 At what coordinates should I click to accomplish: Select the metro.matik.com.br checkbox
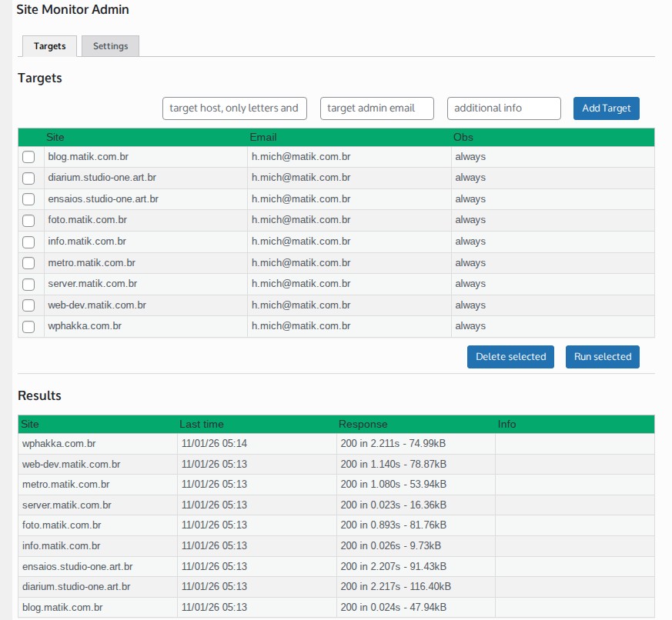tap(28, 263)
